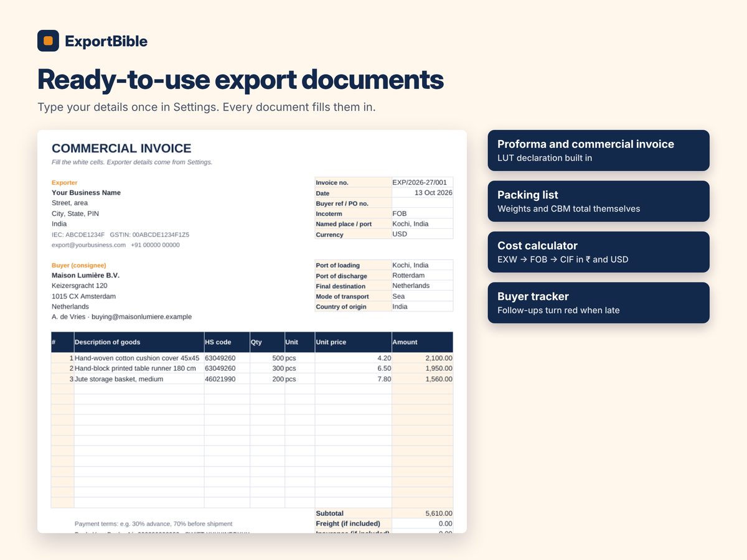Click the Country of origin value India
Screen dimensions: 747x560
coord(422,307)
